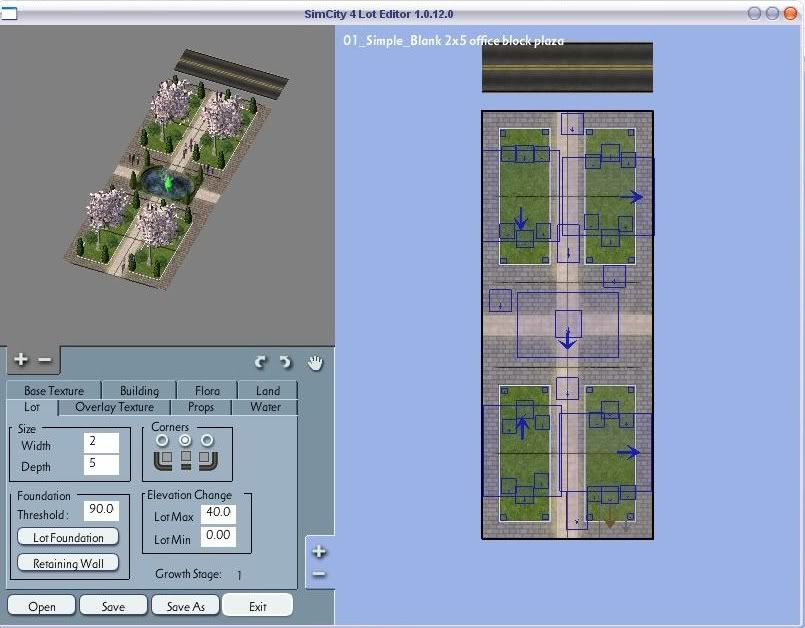Click the Save As button
805x628 pixels.
(x=186, y=606)
